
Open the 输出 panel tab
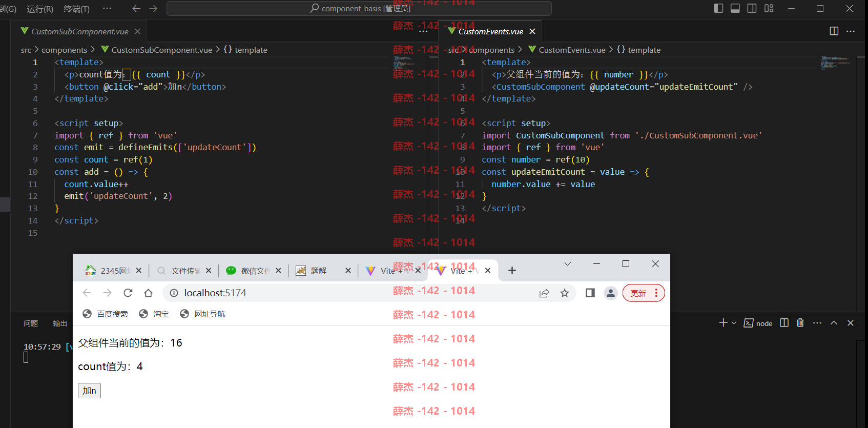click(x=60, y=323)
